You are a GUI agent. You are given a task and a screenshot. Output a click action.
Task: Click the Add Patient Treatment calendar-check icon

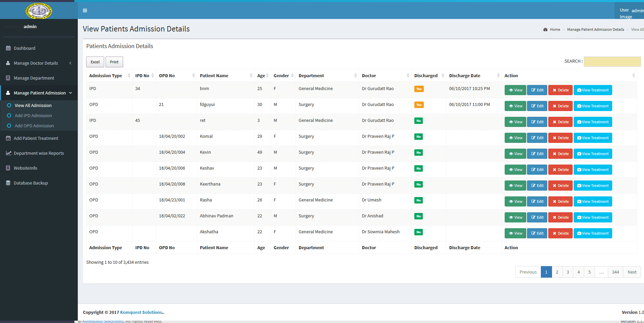pos(8,138)
